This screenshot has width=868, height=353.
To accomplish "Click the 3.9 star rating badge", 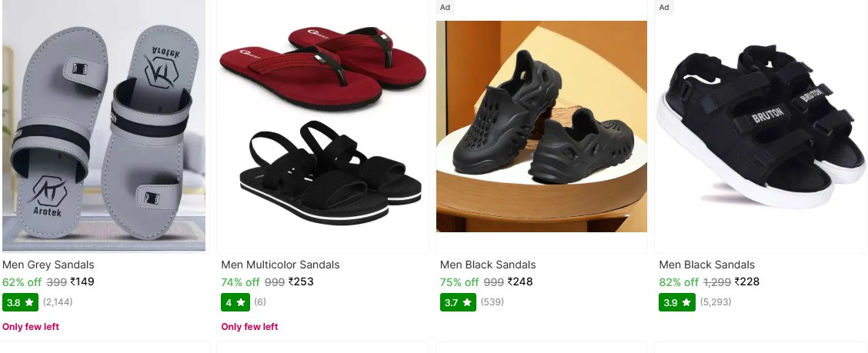I will point(677,302).
